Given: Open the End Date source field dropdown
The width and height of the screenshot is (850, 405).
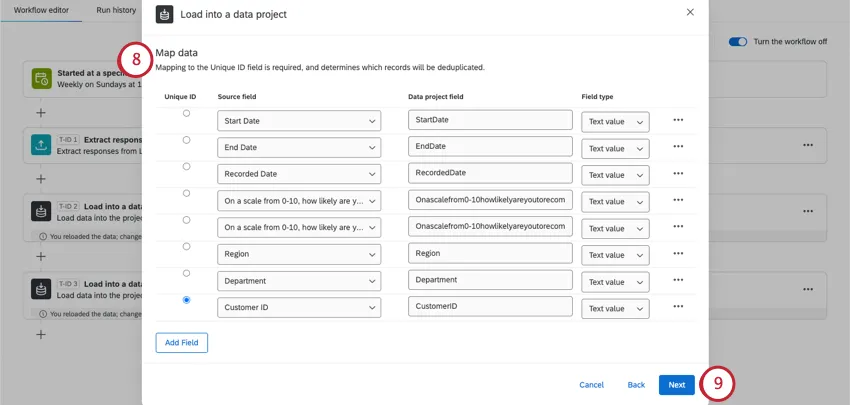Looking at the screenshot, I should pos(299,147).
